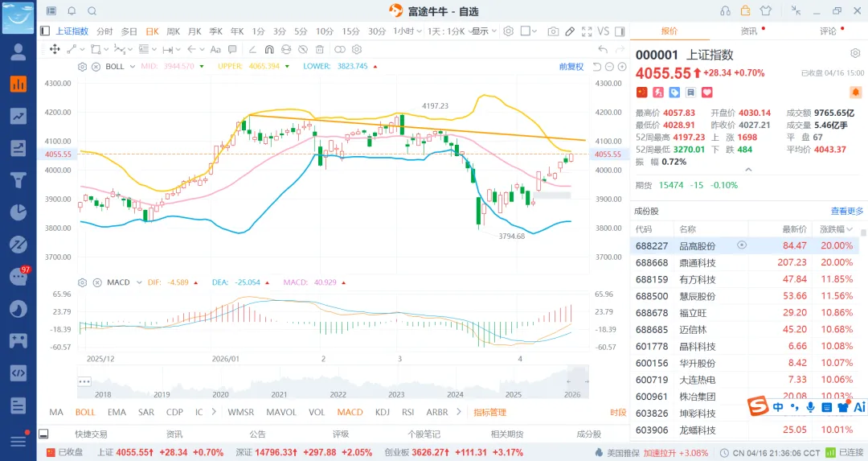Click the 查看更多 link
868x461 pixels.
847,212
